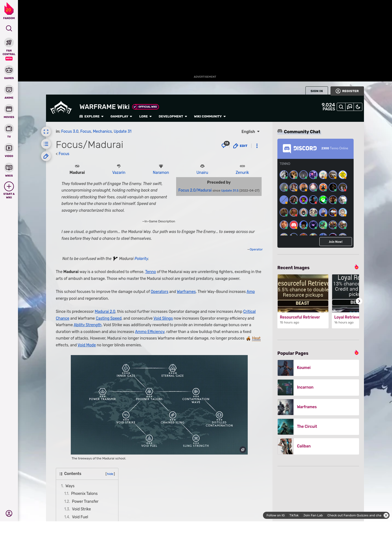Open the Incarnon popular page
Image resolution: width=392 pixels, height=545 pixels.
[318, 387]
